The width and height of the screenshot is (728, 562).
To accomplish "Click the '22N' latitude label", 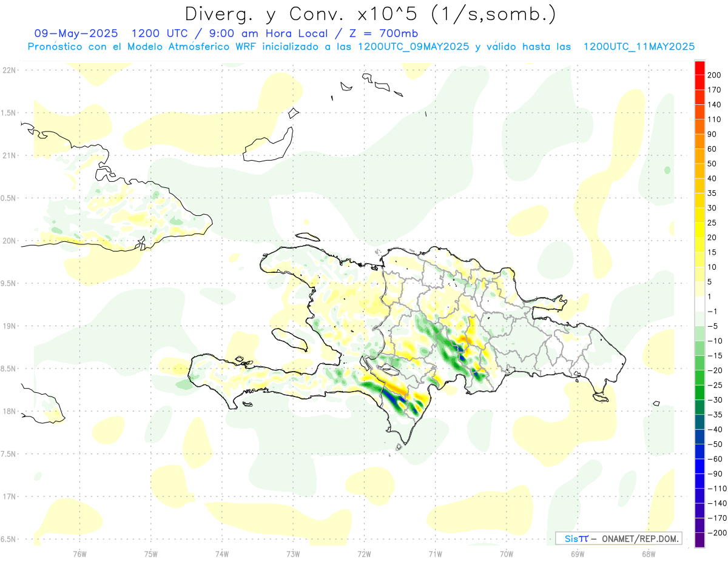I will click(x=8, y=70).
